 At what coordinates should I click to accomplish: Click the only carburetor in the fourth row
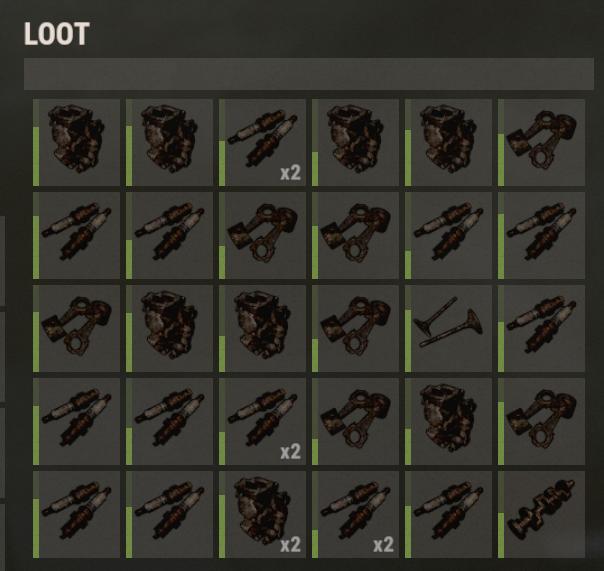tap(448, 422)
